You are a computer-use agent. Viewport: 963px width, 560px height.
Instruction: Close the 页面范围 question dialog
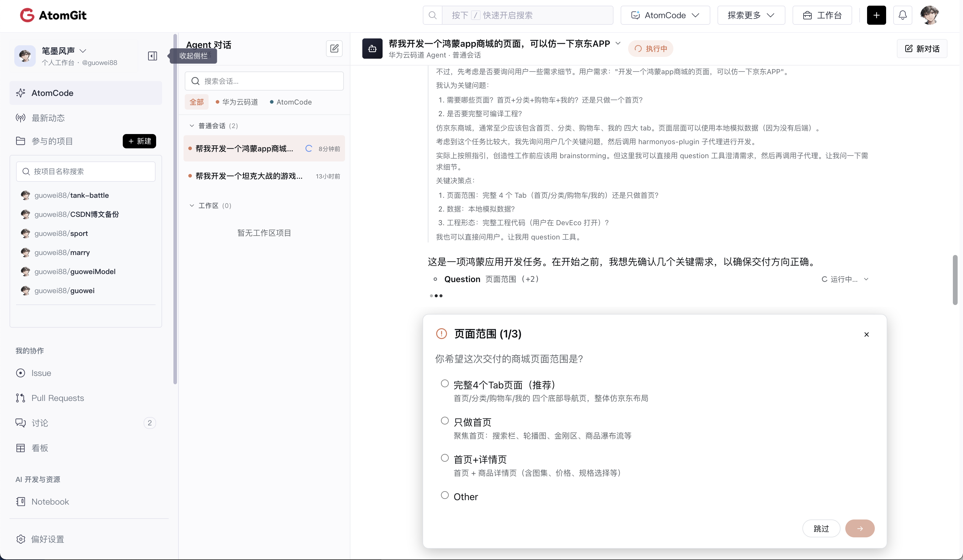tap(866, 334)
